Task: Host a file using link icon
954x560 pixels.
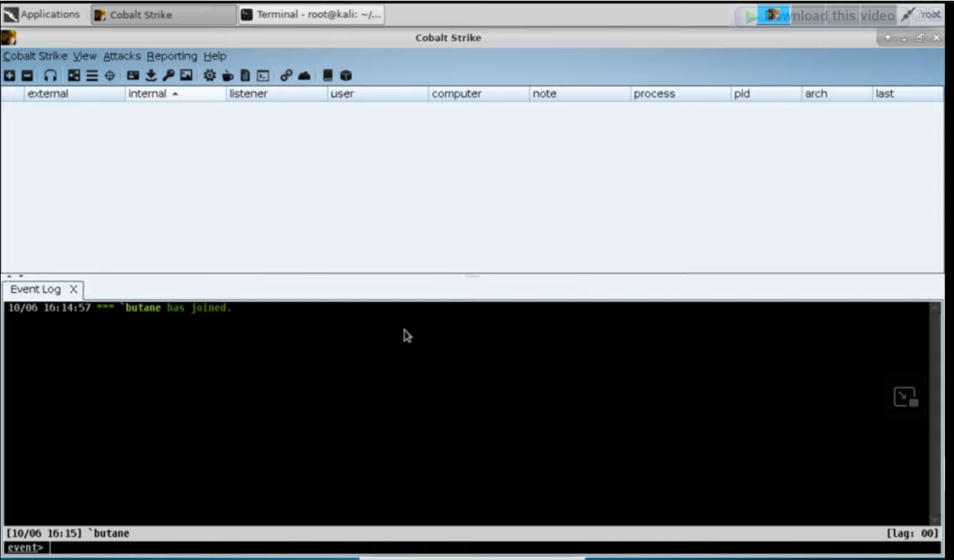Action: [x=286, y=76]
